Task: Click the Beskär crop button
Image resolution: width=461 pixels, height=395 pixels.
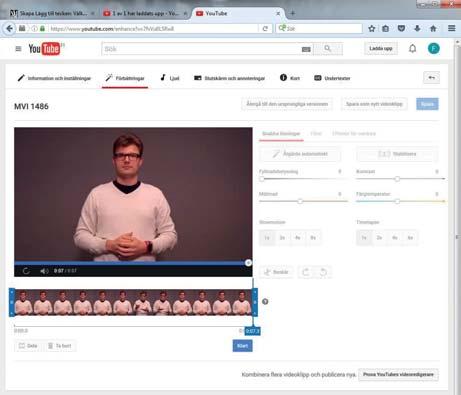Action: (x=276, y=272)
